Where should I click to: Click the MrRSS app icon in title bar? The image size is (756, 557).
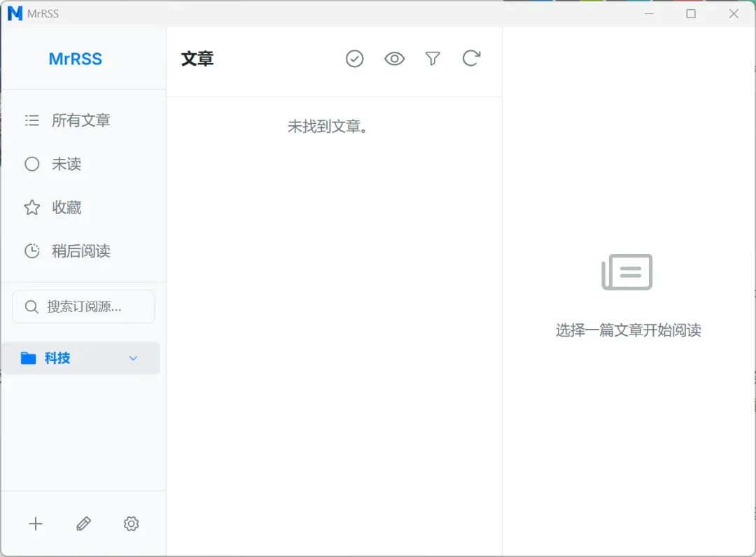[15, 13]
